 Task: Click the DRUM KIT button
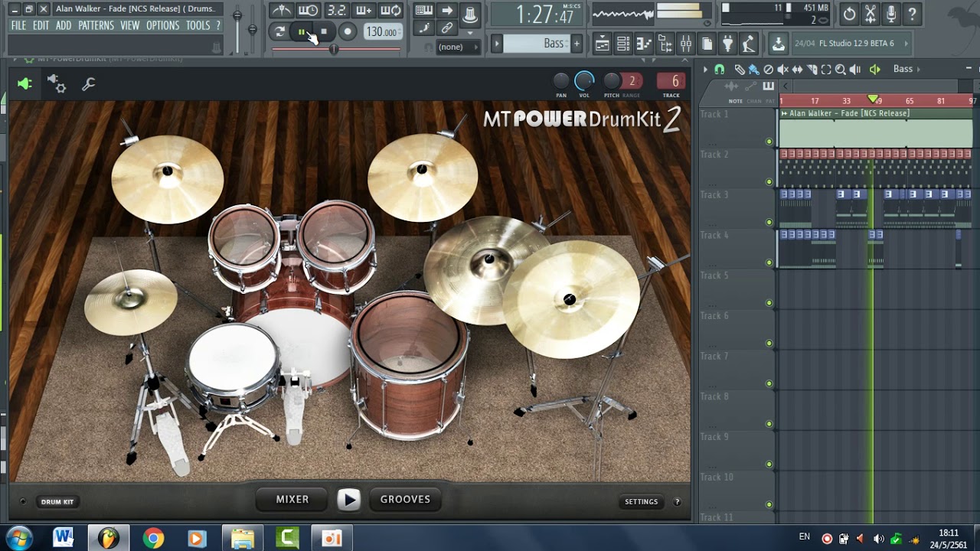[57, 502]
